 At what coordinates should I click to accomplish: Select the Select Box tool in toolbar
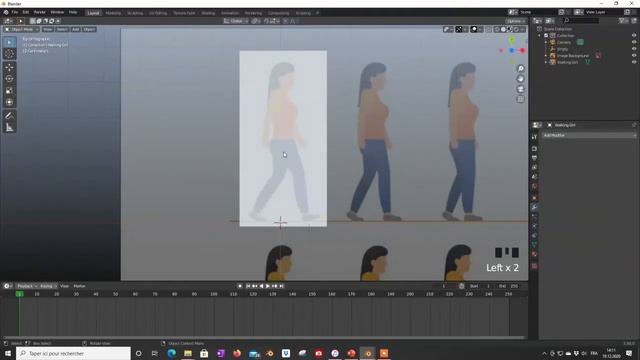9,42
